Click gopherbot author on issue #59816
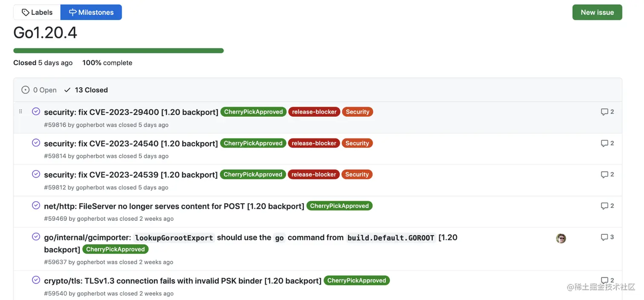Screen dimensions: 644x300 point(90,125)
